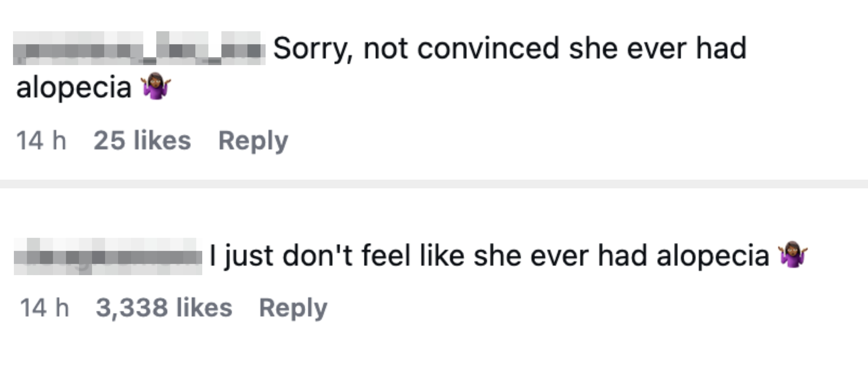
Task: Click the shrug emoji in "I just don't feel" comment
Action: pyautogui.click(x=792, y=255)
